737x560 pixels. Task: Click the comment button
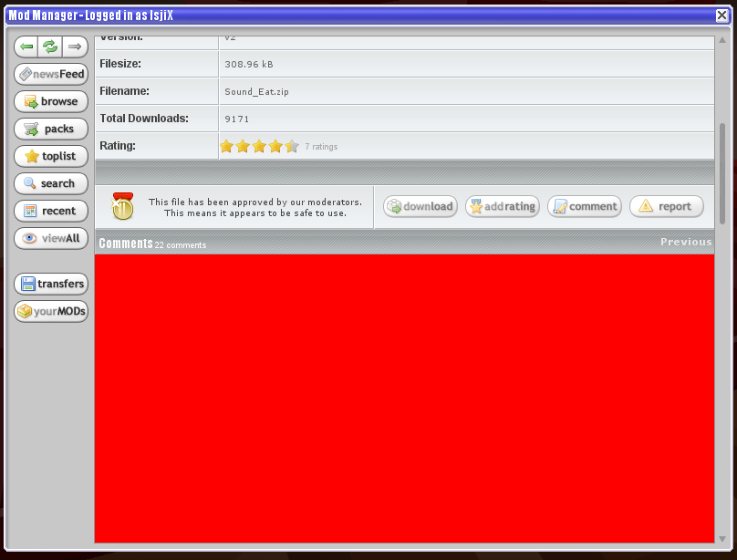click(x=585, y=206)
